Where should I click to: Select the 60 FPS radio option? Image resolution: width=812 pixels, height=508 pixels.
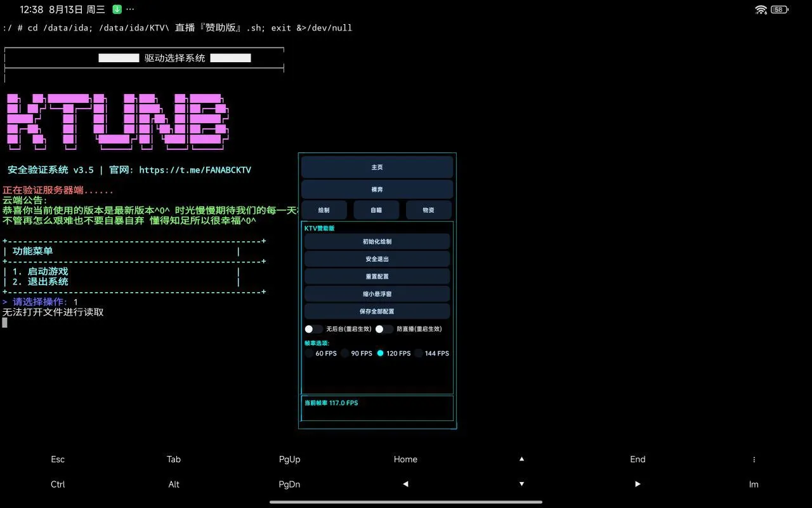pos(309,353)
